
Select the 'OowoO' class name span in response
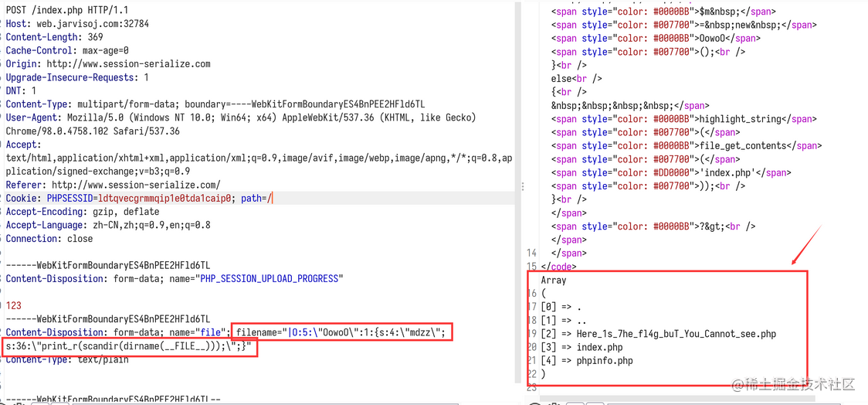click(656, 38)
